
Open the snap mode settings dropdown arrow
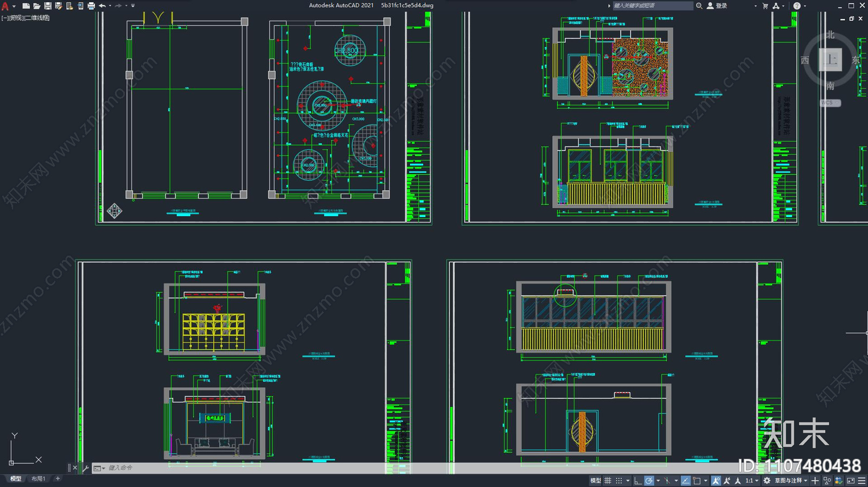628,480
